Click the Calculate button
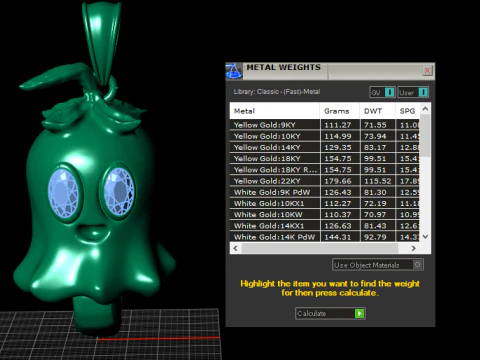The height and width of the screenshot is (360, 480). [x=330, y=313]
